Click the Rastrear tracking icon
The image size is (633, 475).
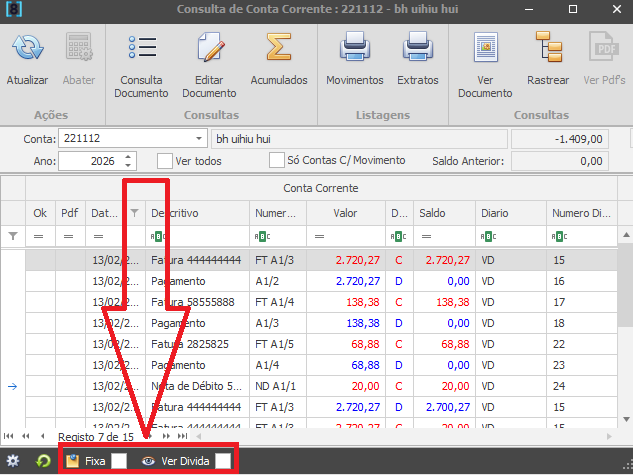[548, 48]
